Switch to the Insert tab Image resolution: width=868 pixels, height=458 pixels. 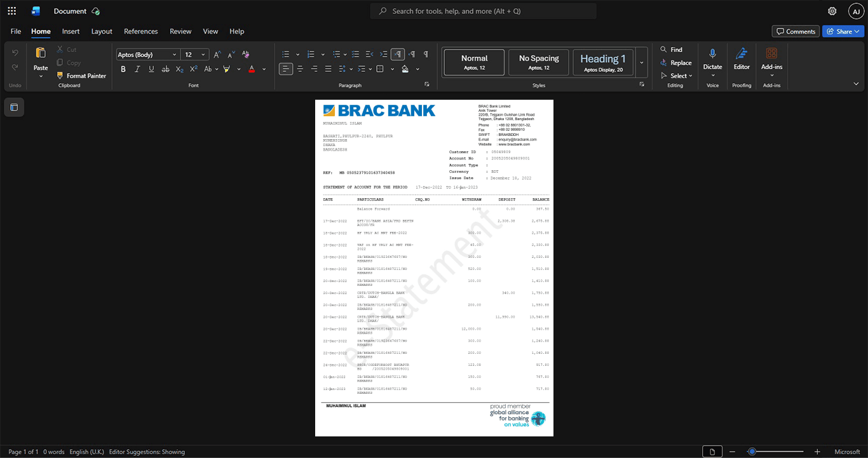pos(71,31)
